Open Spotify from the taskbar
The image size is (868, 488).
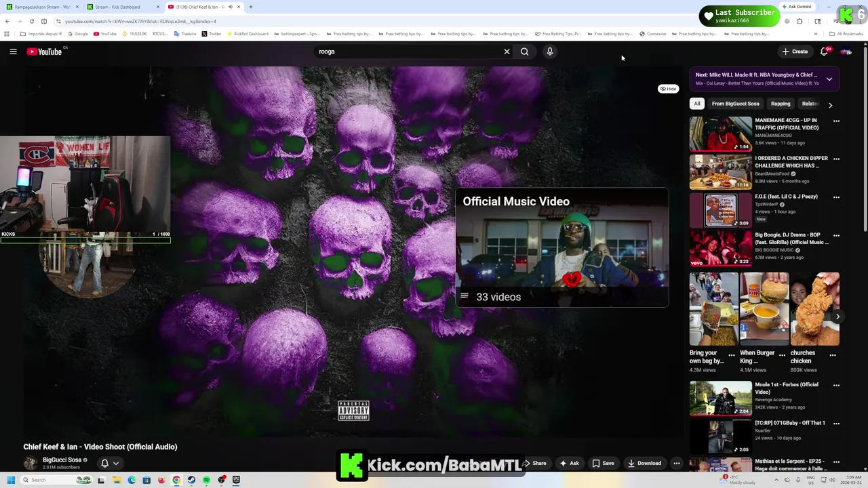click(x=206, y=480)
